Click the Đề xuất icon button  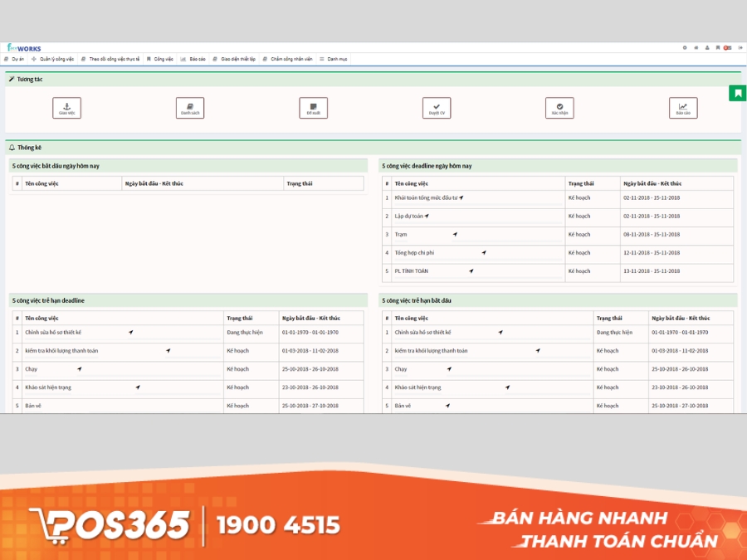coord(313,108)
